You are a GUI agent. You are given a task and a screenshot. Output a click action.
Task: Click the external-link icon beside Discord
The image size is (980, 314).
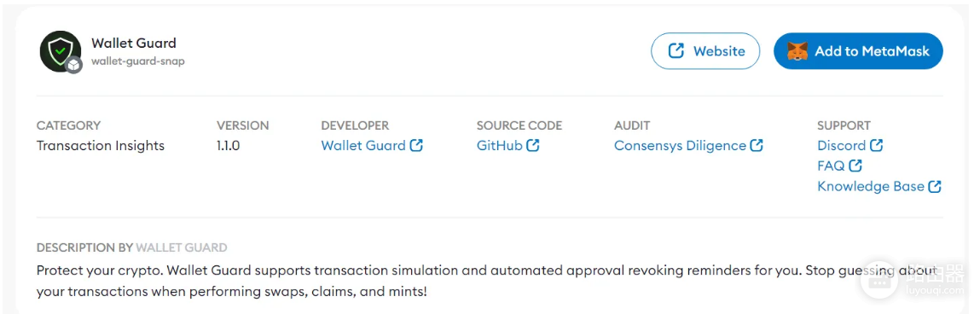point(876,146)
